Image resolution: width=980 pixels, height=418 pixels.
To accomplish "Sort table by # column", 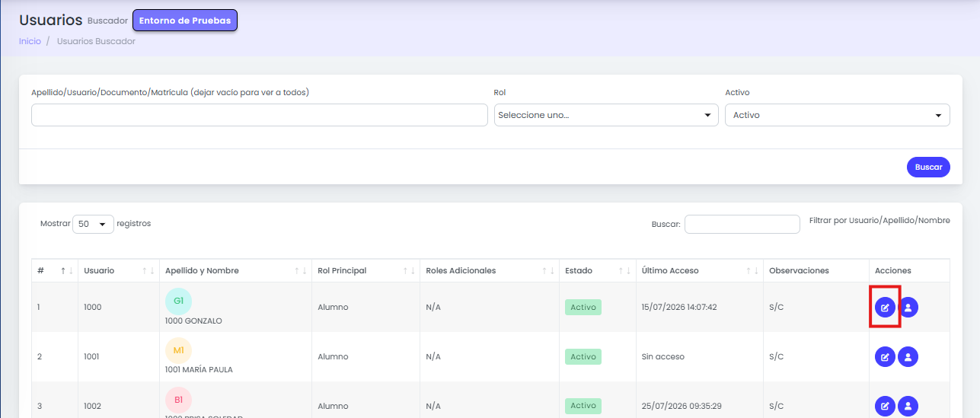I will click(55, 270).
